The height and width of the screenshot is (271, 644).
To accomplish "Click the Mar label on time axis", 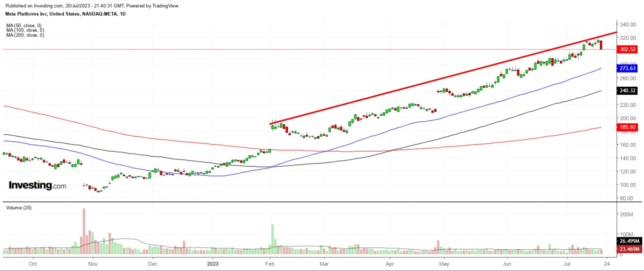I will coord(324,264).
